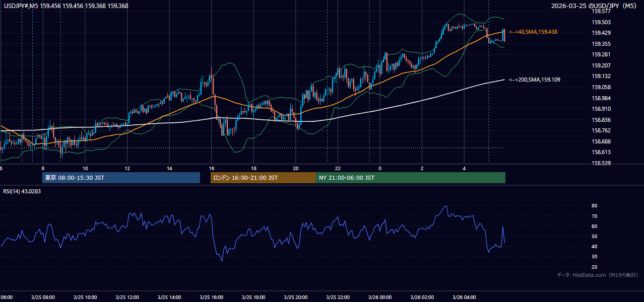Screen dimensions: 644x302
Task: Click the bottom time label 3/25 22:00
Action: [338, 297]
